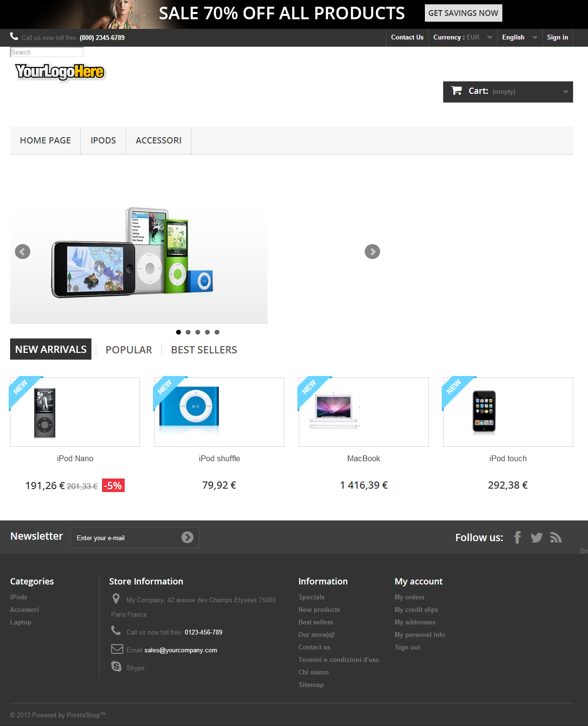Open Laptop category in footer
Image resolution: width=588 pixels, height=726 pixels.
click(21, 622)
